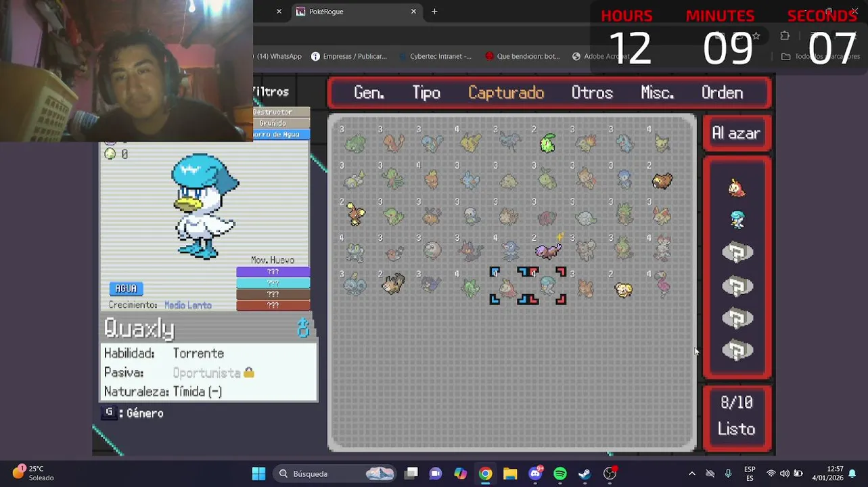Choose Oshawott in the starter grid

[x=471, y=216]
